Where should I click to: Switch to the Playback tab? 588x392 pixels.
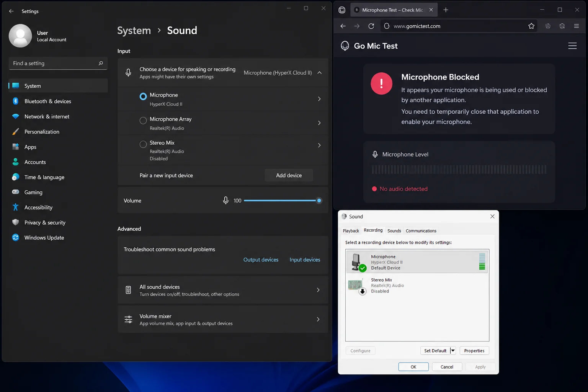click(x=351, y=231)
